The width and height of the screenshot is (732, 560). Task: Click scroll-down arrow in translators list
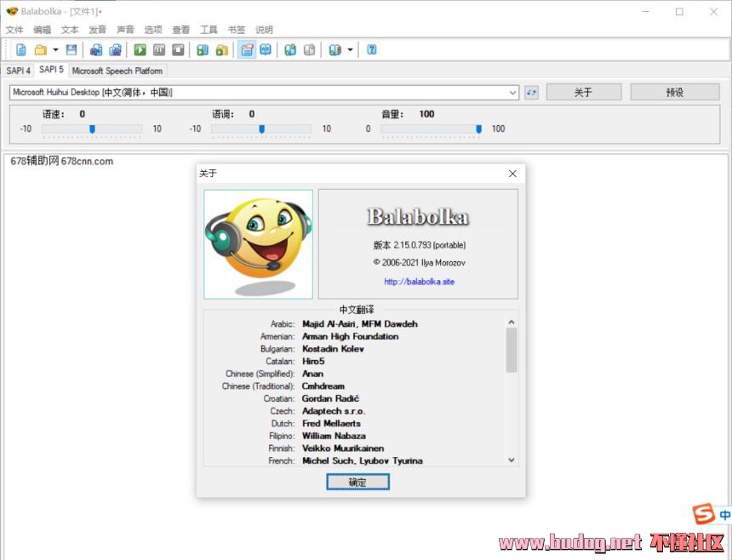click(512, 460)
